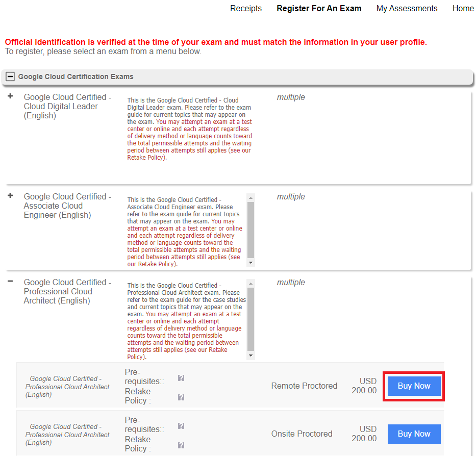Image resolution: width=476 pixels, height=456 pixels.
Task: Click scroll down arrow in Professional Cloud Architect description
Action: pyautogui.click(x=250, y=356)
